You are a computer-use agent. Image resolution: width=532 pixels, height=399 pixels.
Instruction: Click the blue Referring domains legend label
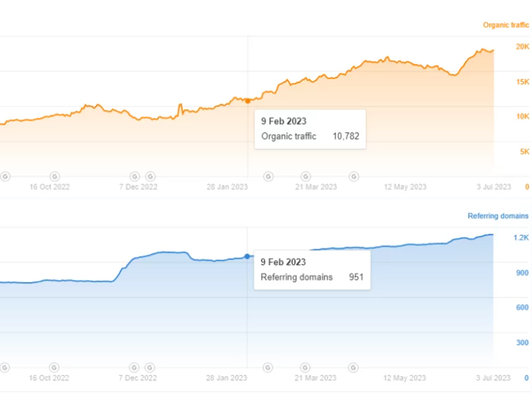pyautogui.click(x=498, y=216)
